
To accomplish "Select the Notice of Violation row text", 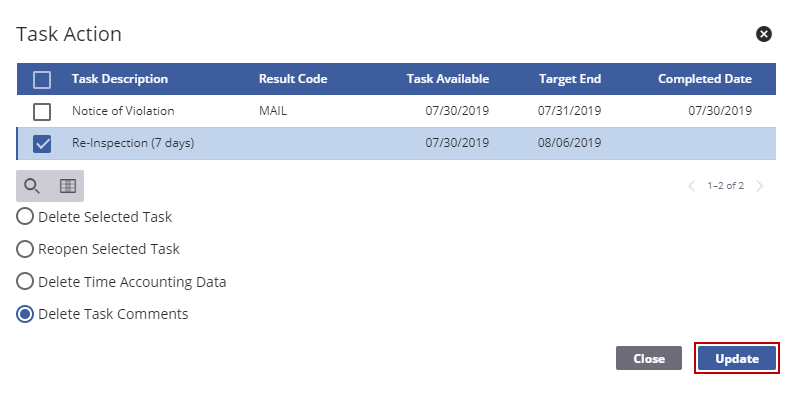I will 123,111.
